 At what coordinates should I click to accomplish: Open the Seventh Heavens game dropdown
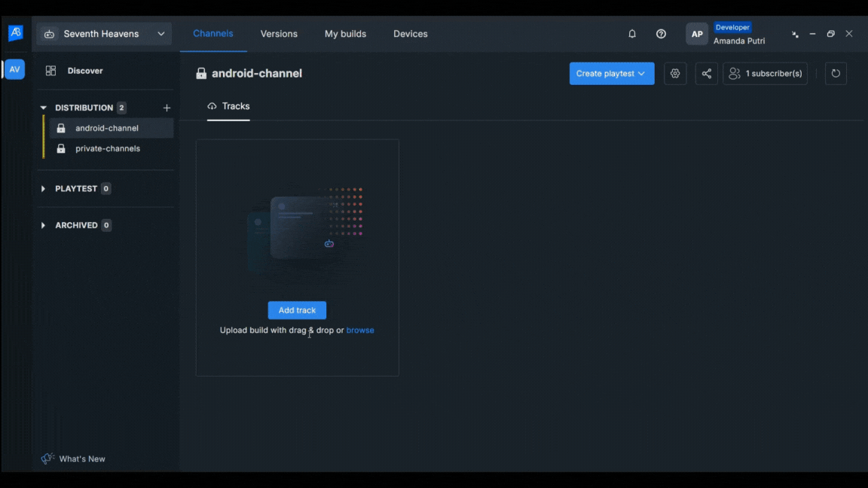[x=104, y=34]
